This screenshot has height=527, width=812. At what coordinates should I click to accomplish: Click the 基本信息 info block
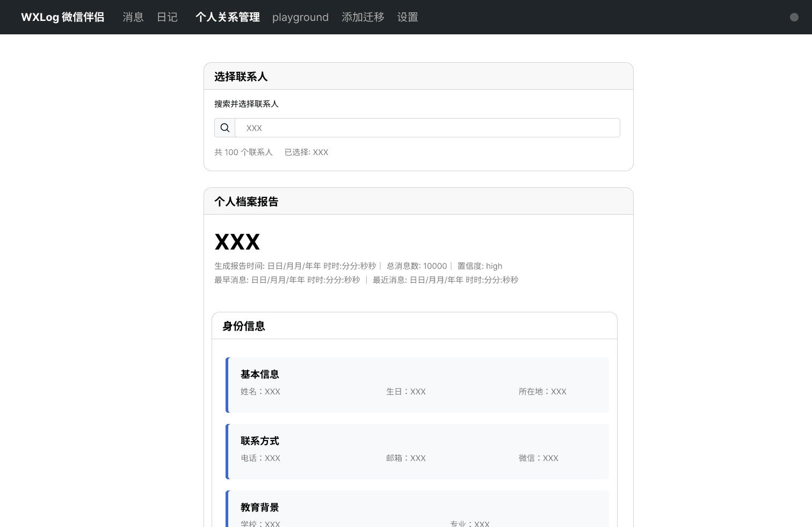pyautogui.click(x=260, y=374)
